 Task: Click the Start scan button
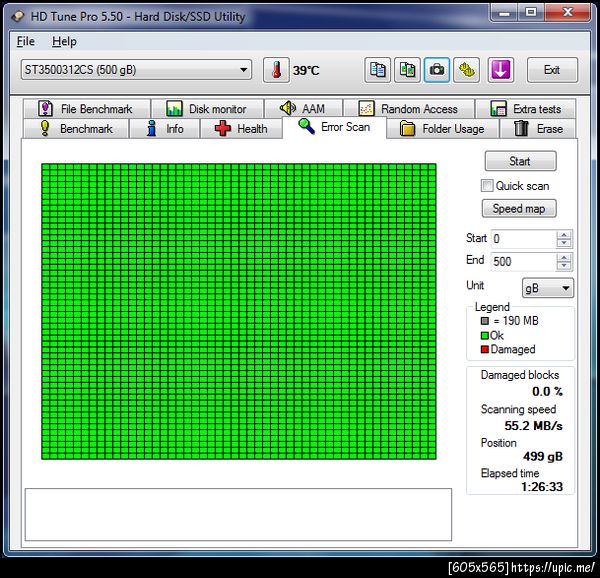click(520, 161)
